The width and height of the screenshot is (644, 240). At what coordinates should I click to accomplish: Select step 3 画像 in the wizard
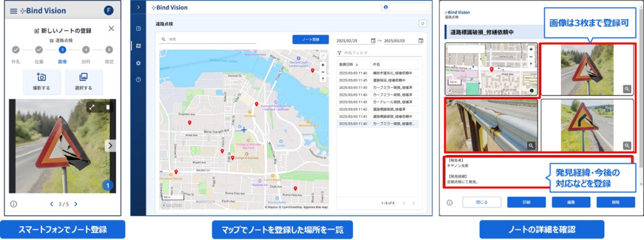(x=62, y=50)
